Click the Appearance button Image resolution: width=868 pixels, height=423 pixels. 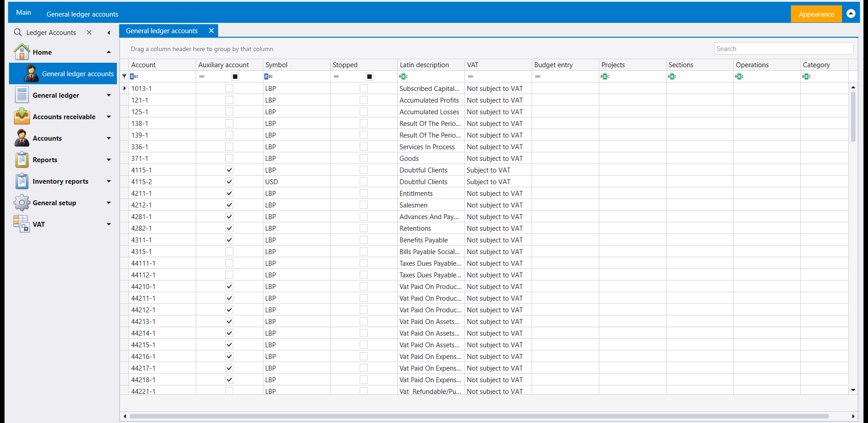(x=816, y=14)
